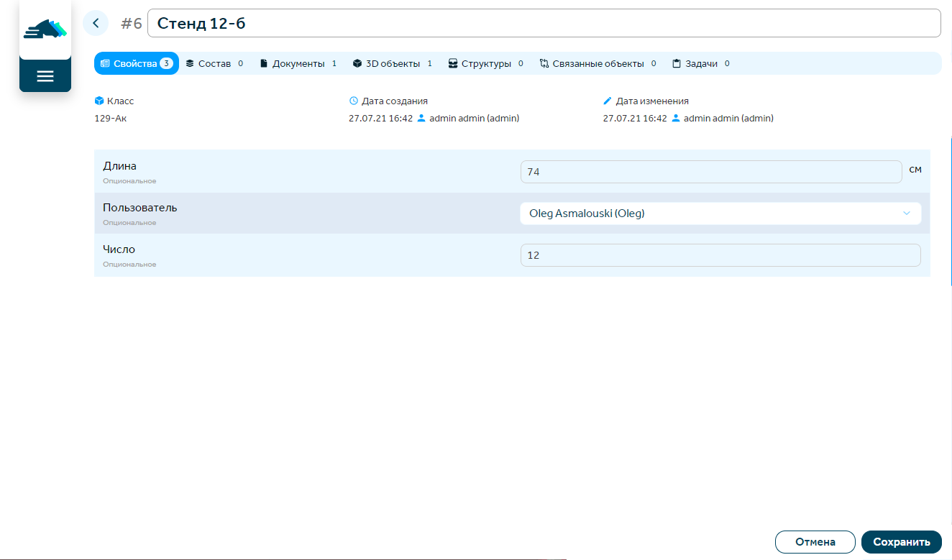The height and width of the screenshot is (560, 952).
Task: Switch to the Документы tab
Action: [x=298, y=63]
